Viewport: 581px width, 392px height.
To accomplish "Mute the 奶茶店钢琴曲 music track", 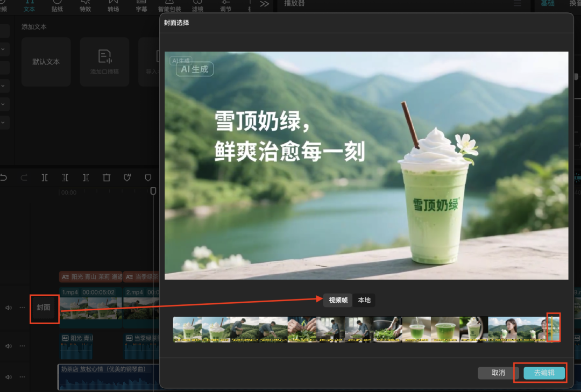I will click(x=9, y=377).
